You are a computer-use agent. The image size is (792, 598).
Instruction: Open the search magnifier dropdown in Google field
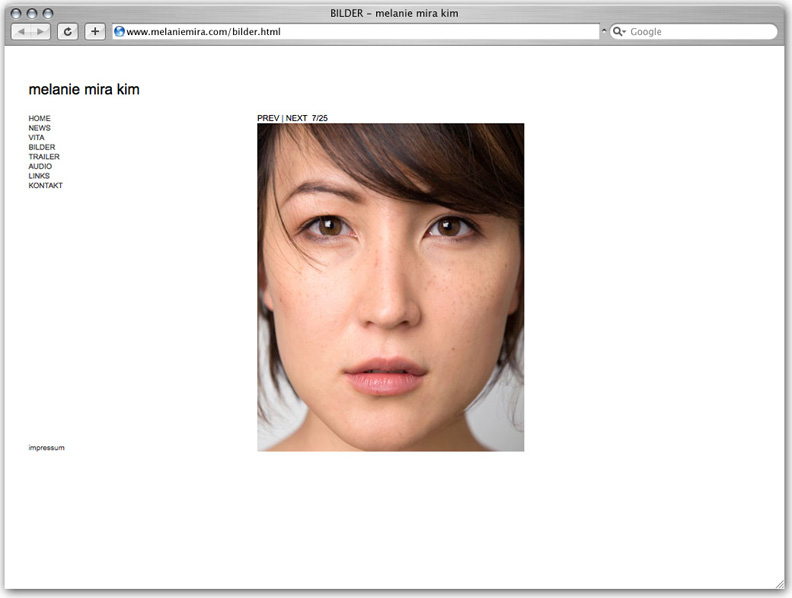point(619,31)
